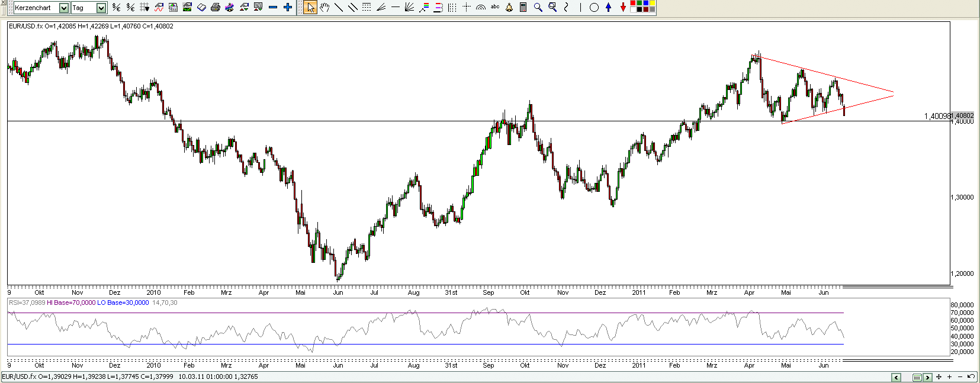980x383 pixels.
Task: Select the speed fan lines tool
Action: (x=381, y=8)
